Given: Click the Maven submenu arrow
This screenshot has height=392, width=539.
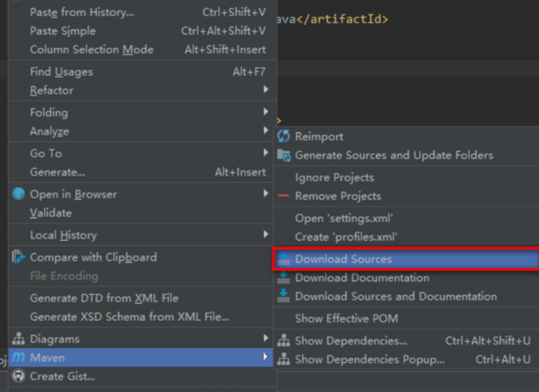Looking at the screenshot, I should pyautogui.click(x=265, y=356).
